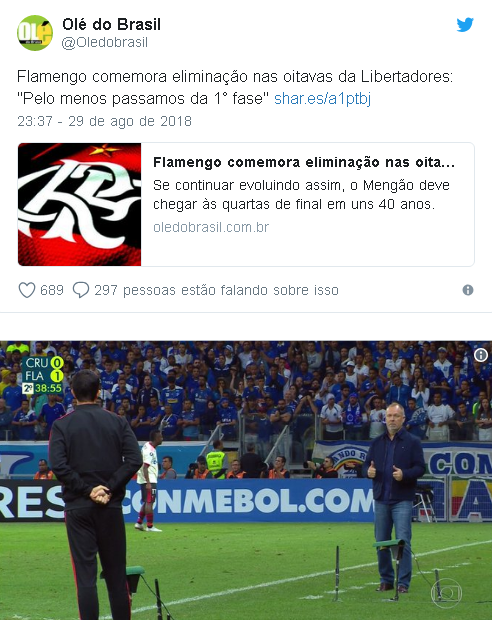Click the Globo watermark logo on photo

447,593
